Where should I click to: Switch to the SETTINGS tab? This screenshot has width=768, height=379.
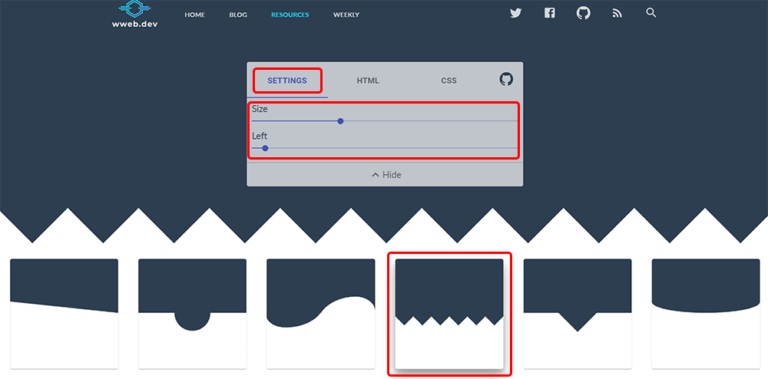tap(287, 81)
